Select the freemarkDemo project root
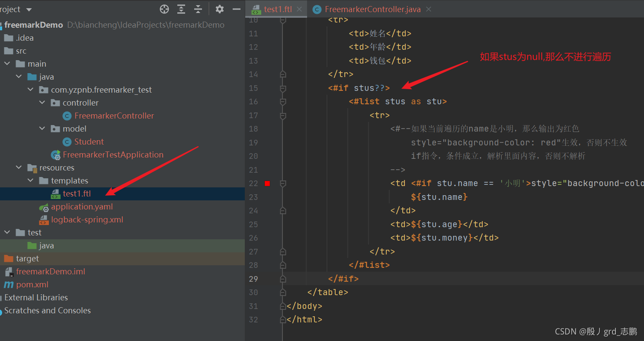 (x=34, y=25)
